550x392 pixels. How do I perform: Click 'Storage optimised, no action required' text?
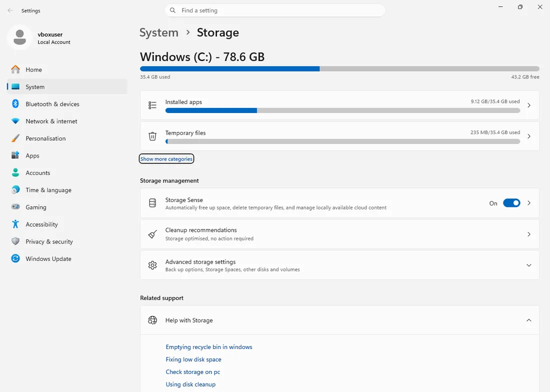209,238
